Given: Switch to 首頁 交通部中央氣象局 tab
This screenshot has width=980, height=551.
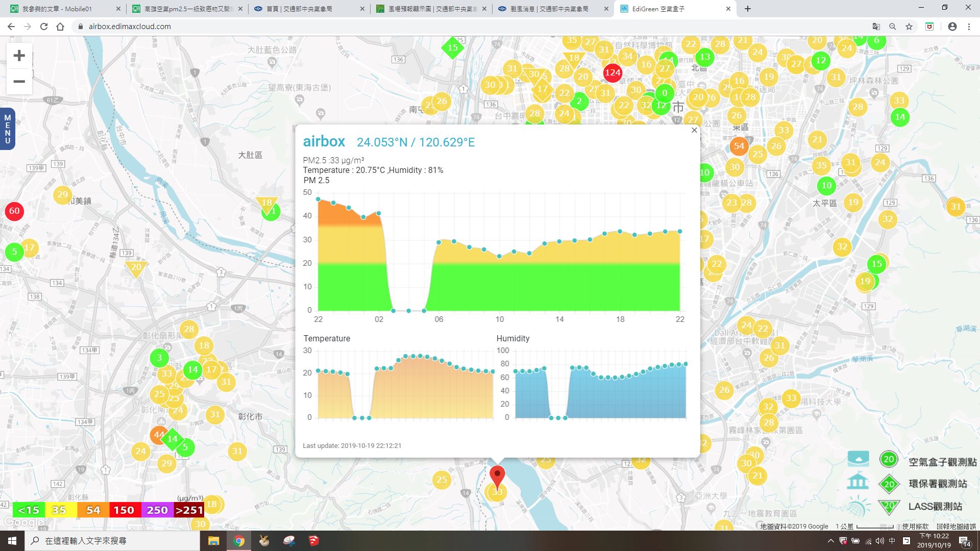Looking at the screenshot, I should [x=309, y=9].
